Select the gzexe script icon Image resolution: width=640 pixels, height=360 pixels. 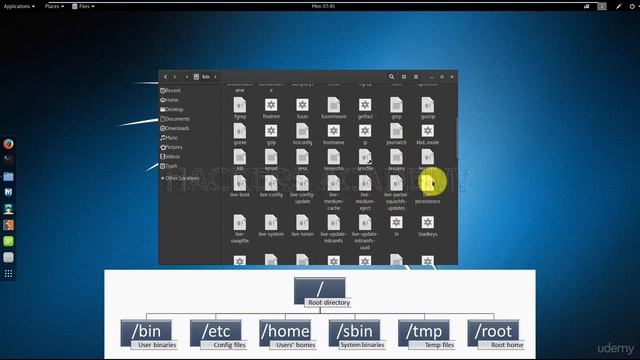pyautogui.click(x=240, y=131)
